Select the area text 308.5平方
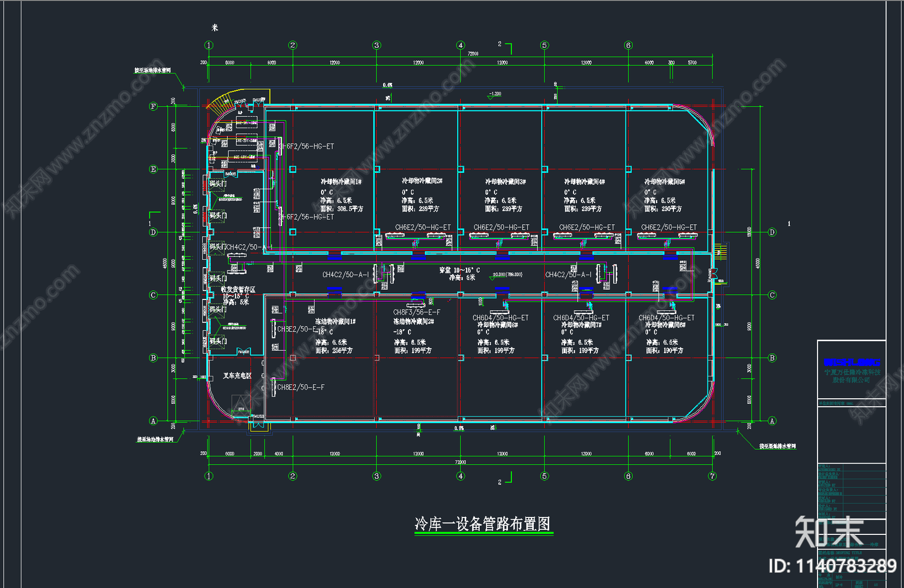The width and height of the screenshot is (904, 588). tap(350, 209)
